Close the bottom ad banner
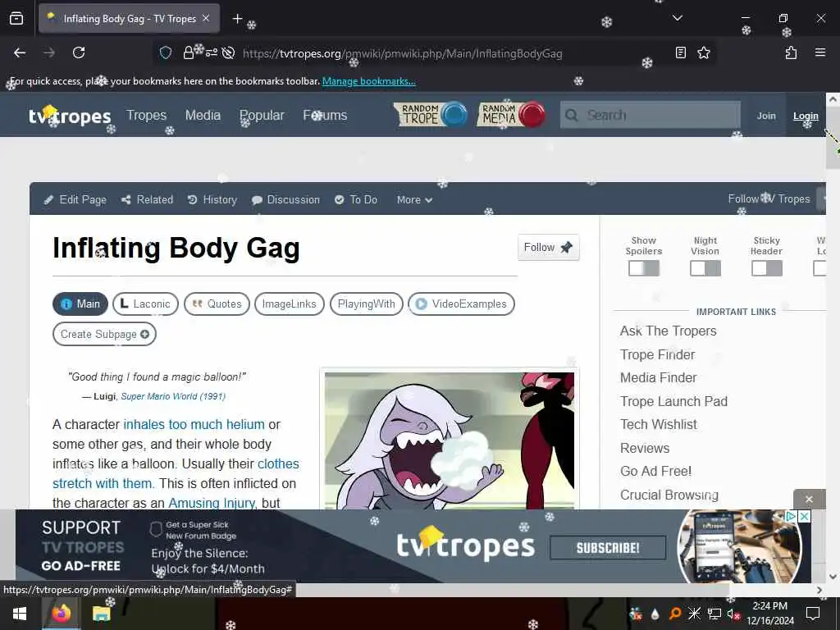840x630 pixels. tap(809, 500)
